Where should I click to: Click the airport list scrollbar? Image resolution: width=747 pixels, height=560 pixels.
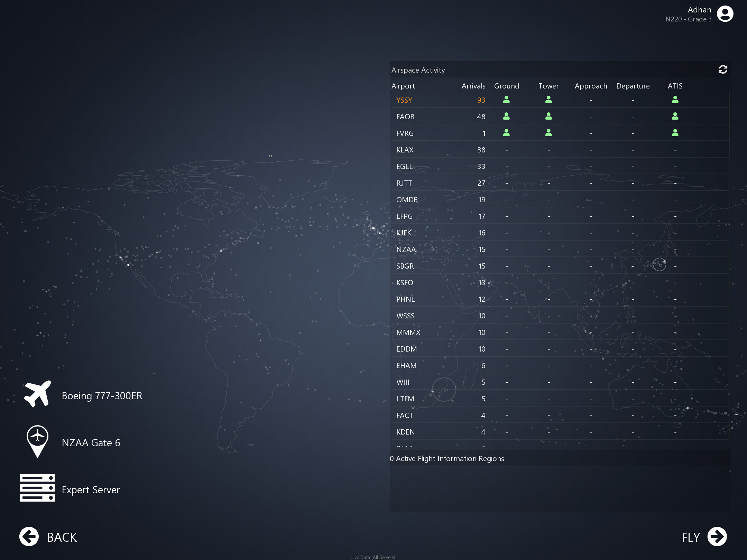tap(729, 124)
